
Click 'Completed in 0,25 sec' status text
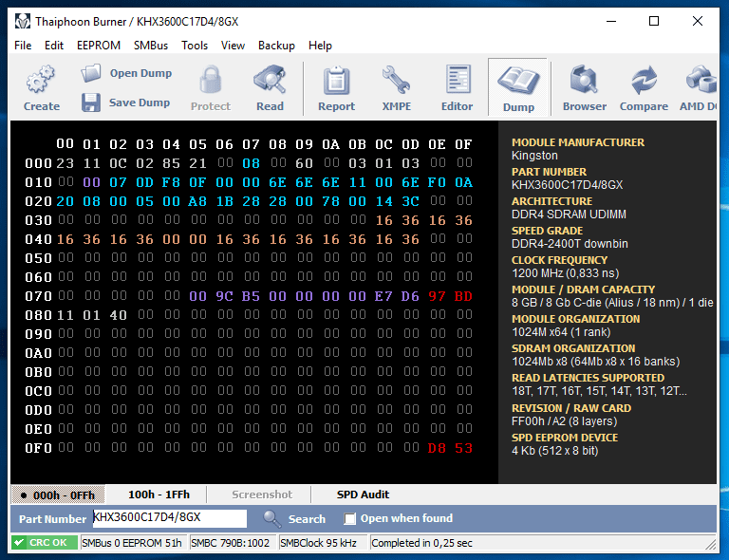point(421,543)
